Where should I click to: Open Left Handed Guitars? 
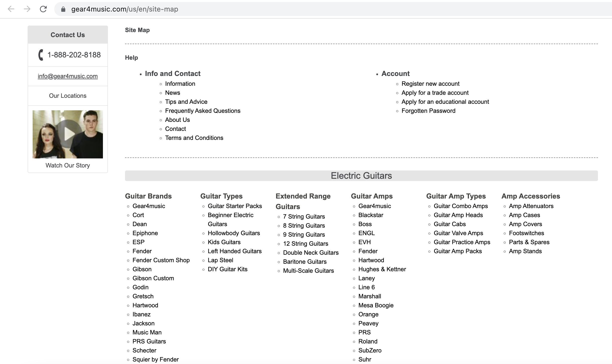[234, 251]
